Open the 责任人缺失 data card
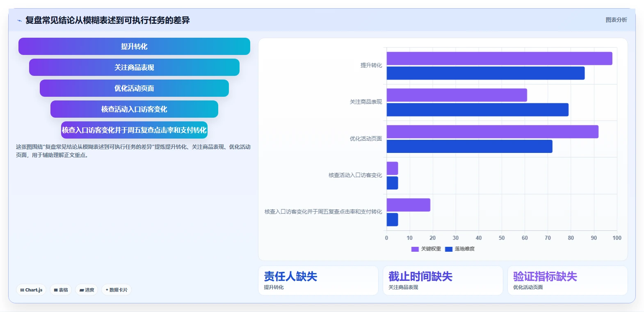The image size is (644, 312). 318,280
